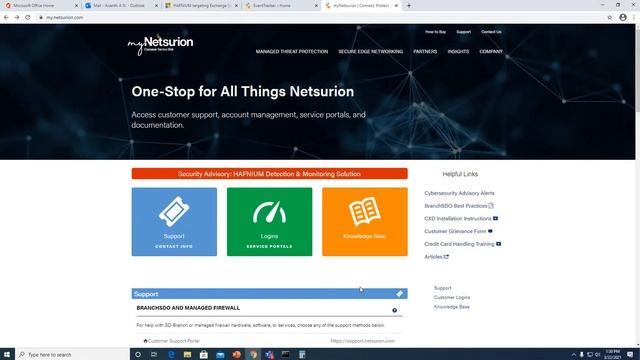Viewport: 640px width, 360px height.
Task: Open the Customer Support Portal link
Action: coord(171,341)
